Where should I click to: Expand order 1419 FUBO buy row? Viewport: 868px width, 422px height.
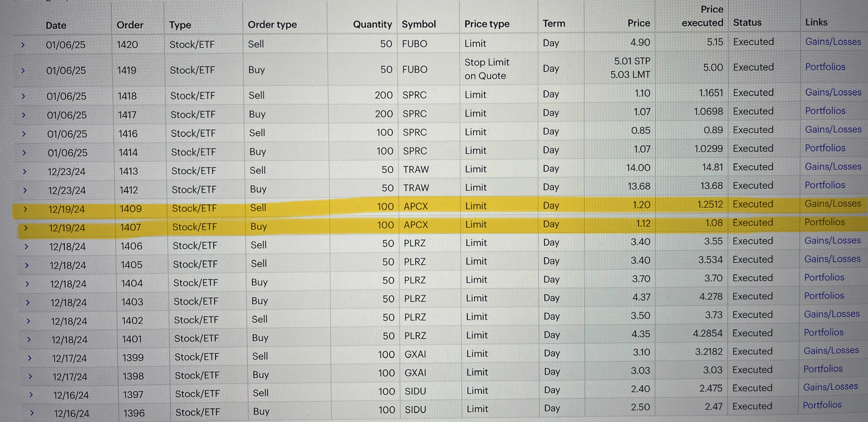23,71
